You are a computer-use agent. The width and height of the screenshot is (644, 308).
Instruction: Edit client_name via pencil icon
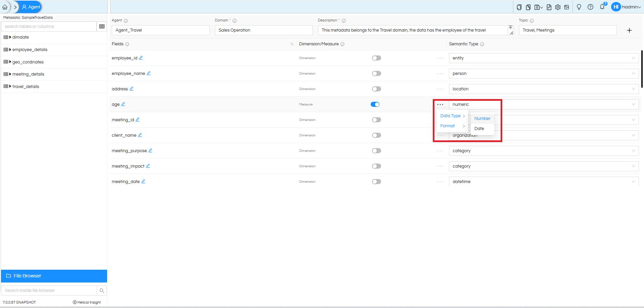click(140, 135)
